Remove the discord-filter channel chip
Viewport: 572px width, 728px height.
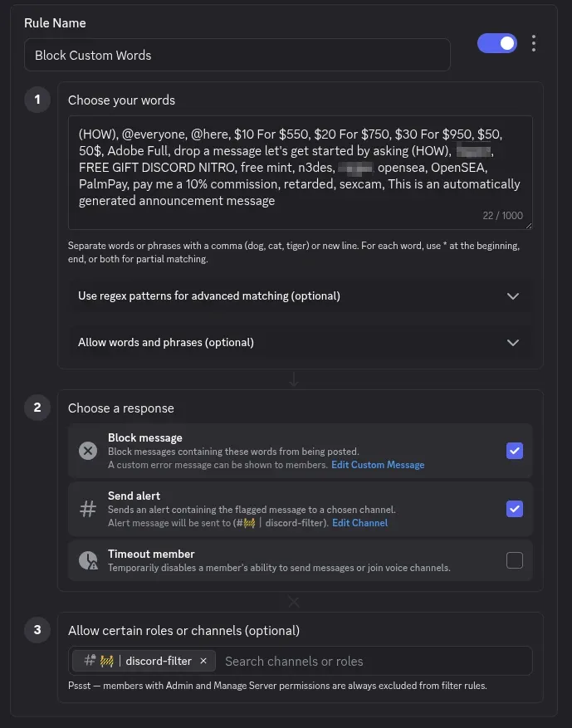[203, 661]
